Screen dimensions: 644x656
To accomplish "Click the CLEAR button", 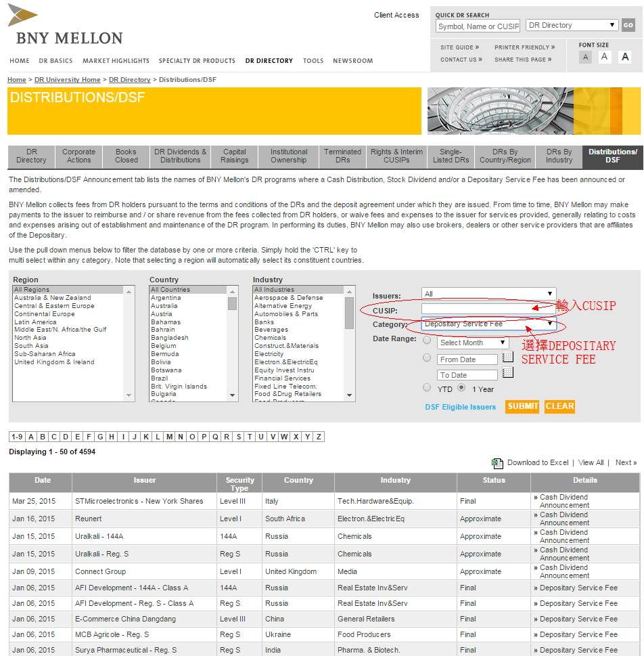I will coord(560,407).
